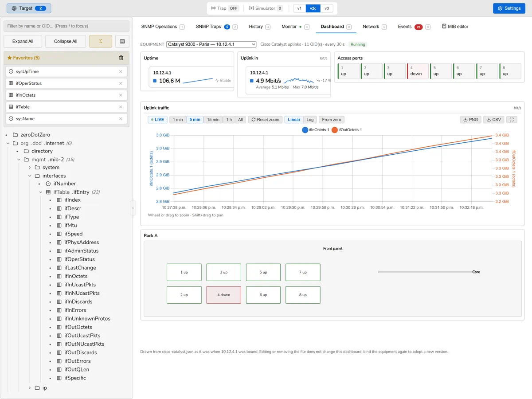The width and height of the screenshot is (532, 399).
Task: Switch to SNMP Traps tab
Action: click(217, 27)
